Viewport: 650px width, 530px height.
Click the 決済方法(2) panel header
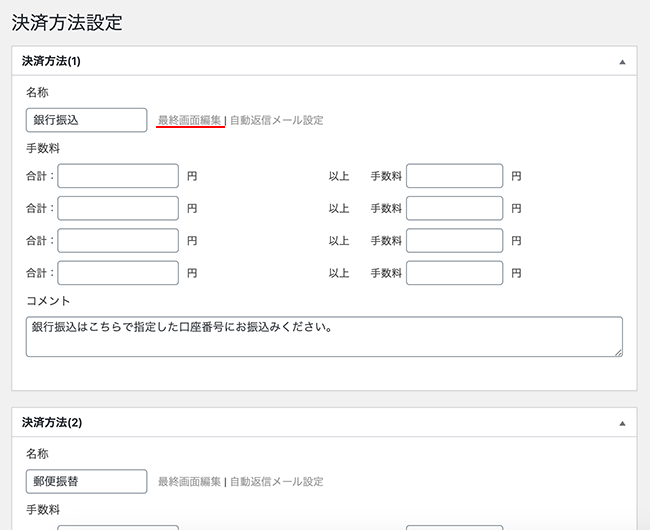click(x=324, y=422)
